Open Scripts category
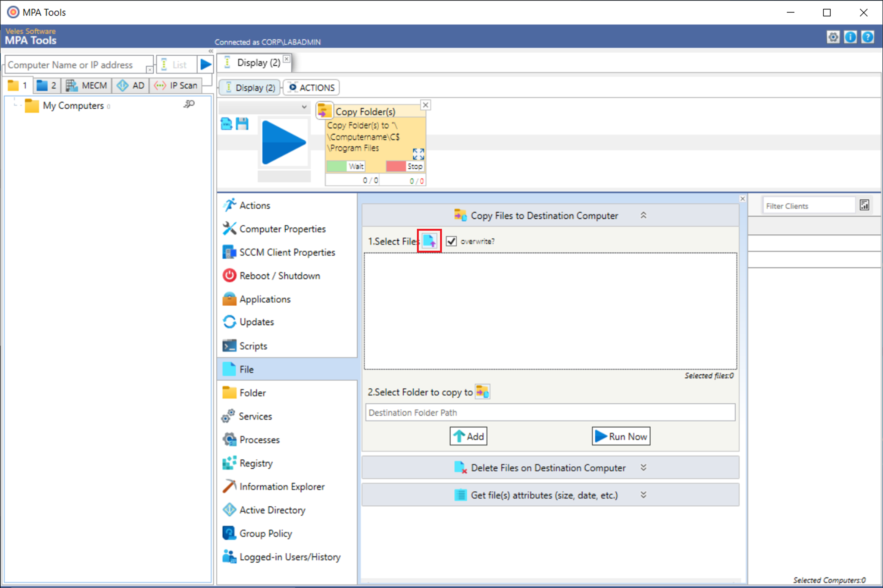The width and height of the screenshot is (883, 588). click(287, 346)
